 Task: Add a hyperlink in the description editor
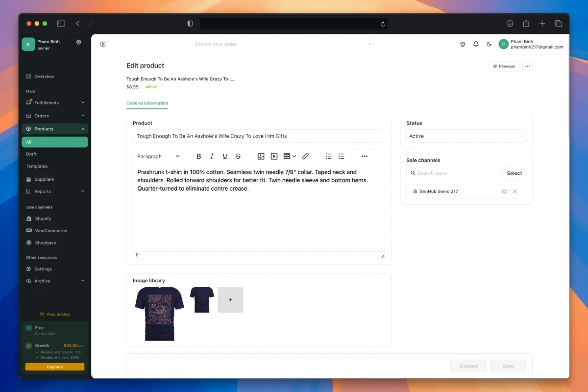click(305, 156)
